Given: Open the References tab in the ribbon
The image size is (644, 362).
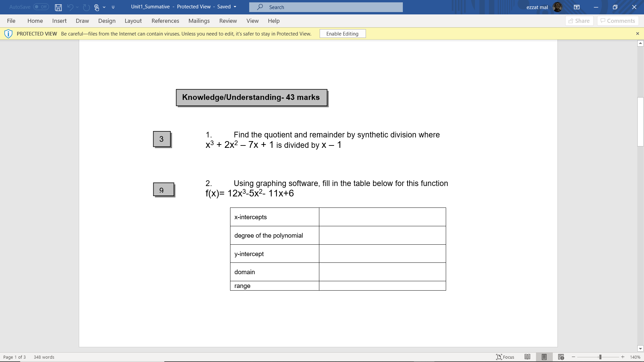Looking at the screenshot, I should pos(165,21).
